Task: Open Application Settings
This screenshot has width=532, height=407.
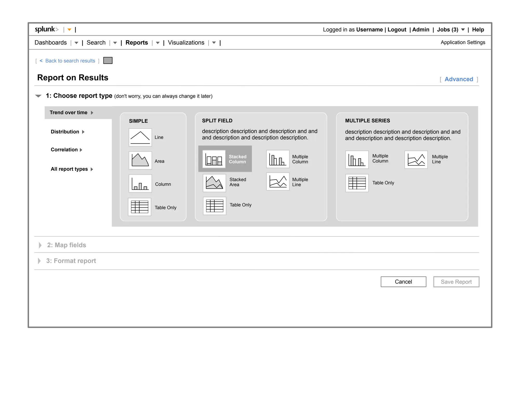Action: (463, 42)
